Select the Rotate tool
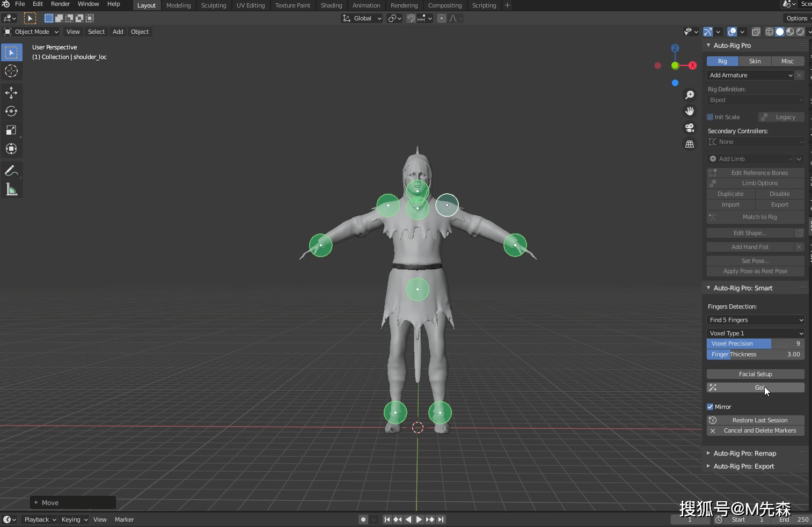 point(11,112)
